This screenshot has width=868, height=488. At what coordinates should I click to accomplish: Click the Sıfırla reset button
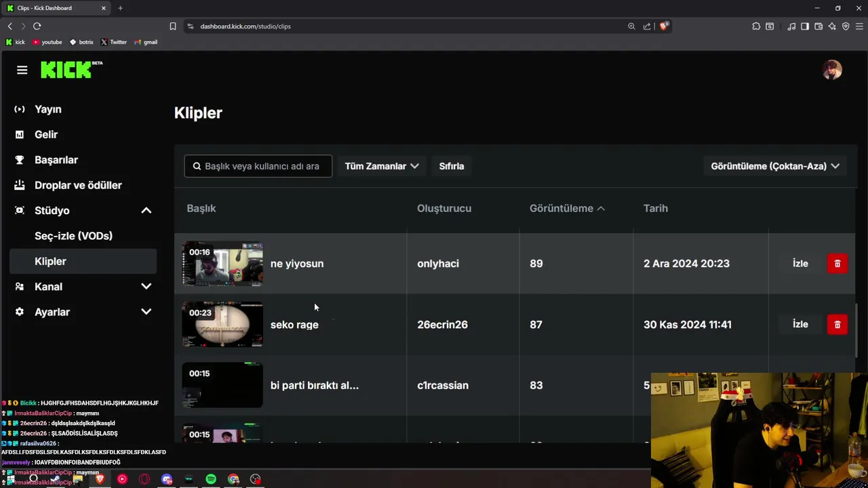452,166
